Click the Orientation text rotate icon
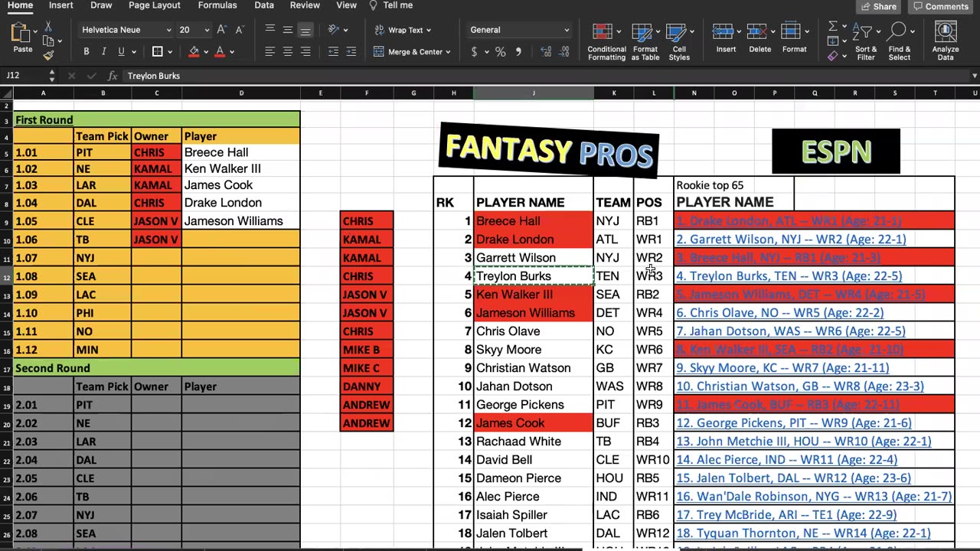Image resolution: width=980 pixels, height=551 pixels. pyautogui.click(x=333, y=30)
